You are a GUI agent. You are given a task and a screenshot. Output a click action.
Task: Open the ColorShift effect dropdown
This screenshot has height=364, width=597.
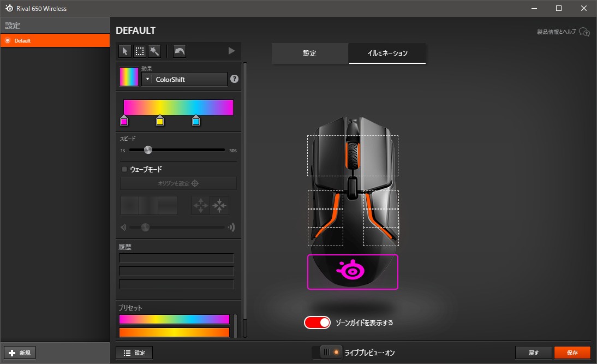tap(184, 79)
